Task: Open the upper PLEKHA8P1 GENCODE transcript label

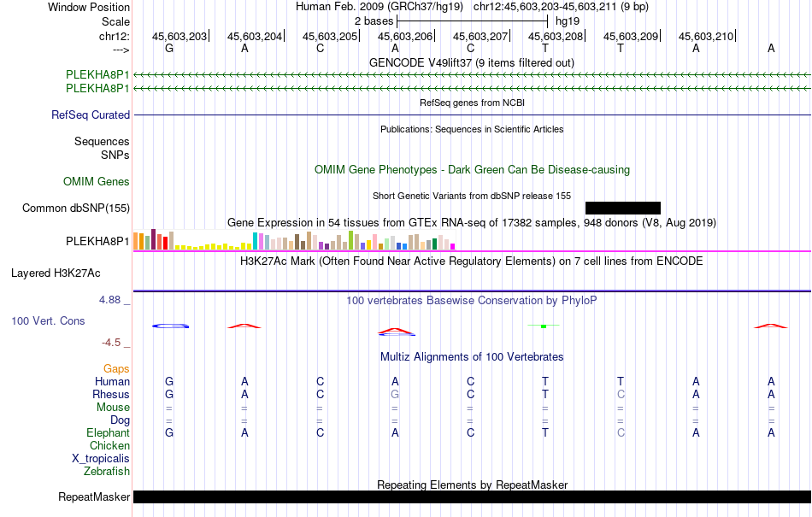Action: [97, 75]
